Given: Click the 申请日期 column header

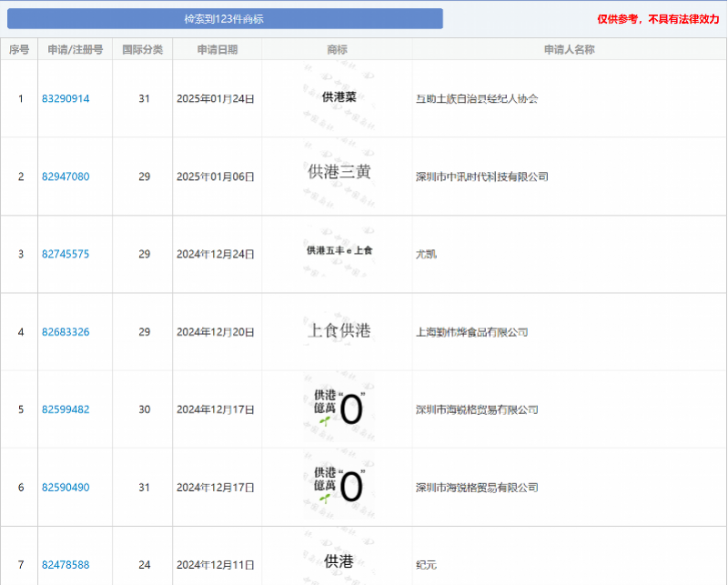Looking at the screenshot, I should point(217,49).
